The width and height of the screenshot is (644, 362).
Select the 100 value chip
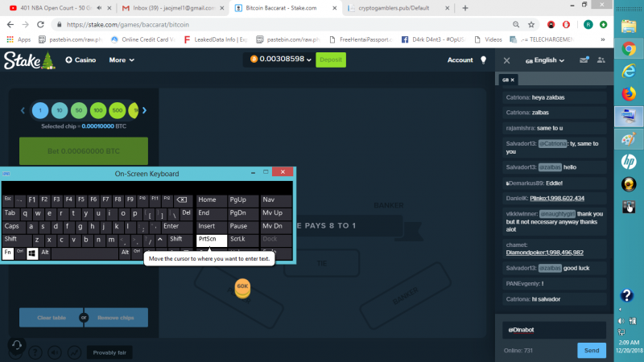click(x=98, y=110)
